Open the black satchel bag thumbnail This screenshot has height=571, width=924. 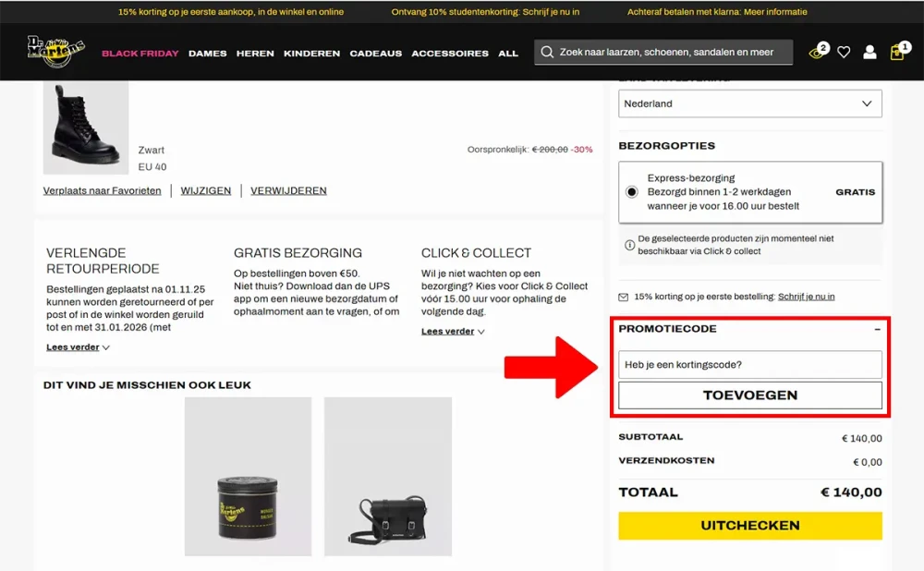pyautogui.click(x=388, y=476)
